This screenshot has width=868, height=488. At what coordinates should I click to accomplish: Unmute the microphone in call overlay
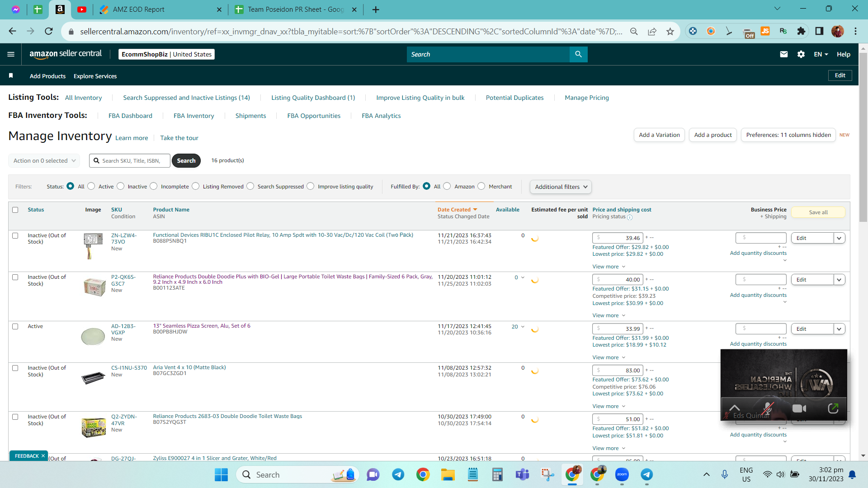tap(767, 408)
